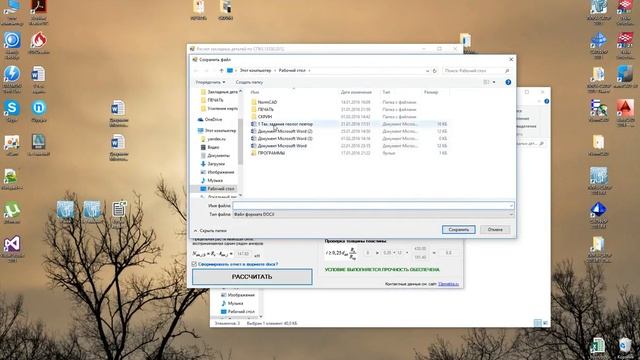Select Рабочий стол in save dialog sidebar

point(220,189)
